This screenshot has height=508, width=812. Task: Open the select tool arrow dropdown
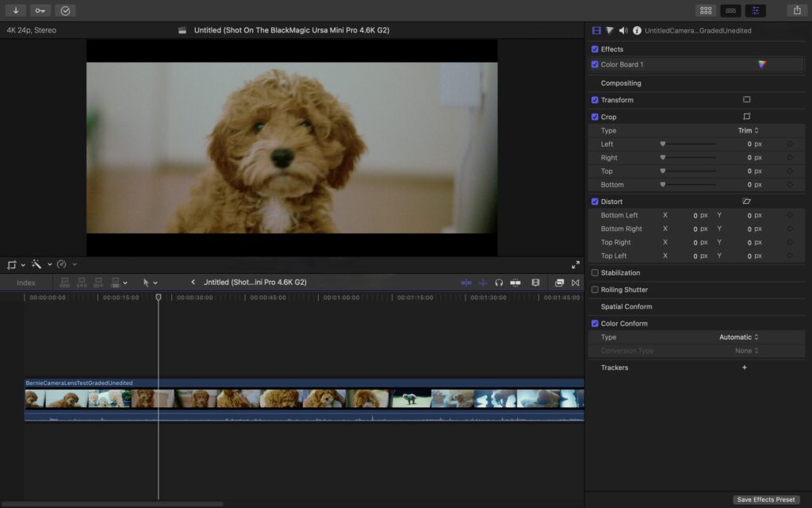(149, 283)
